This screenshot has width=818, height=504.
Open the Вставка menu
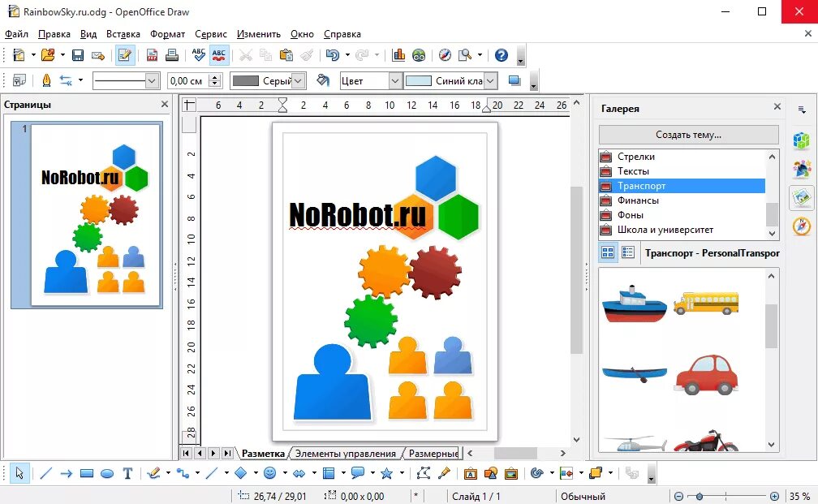[123, 34]
